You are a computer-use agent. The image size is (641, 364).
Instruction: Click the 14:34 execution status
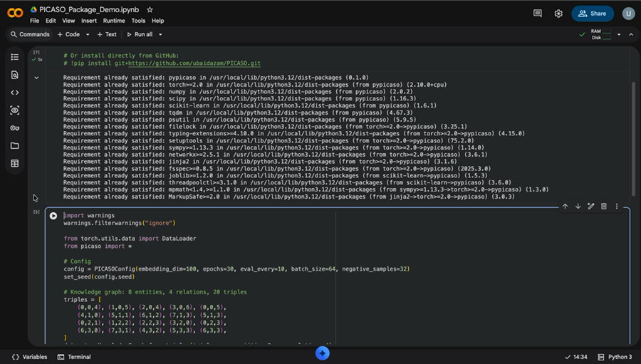(x=575, y=357)
